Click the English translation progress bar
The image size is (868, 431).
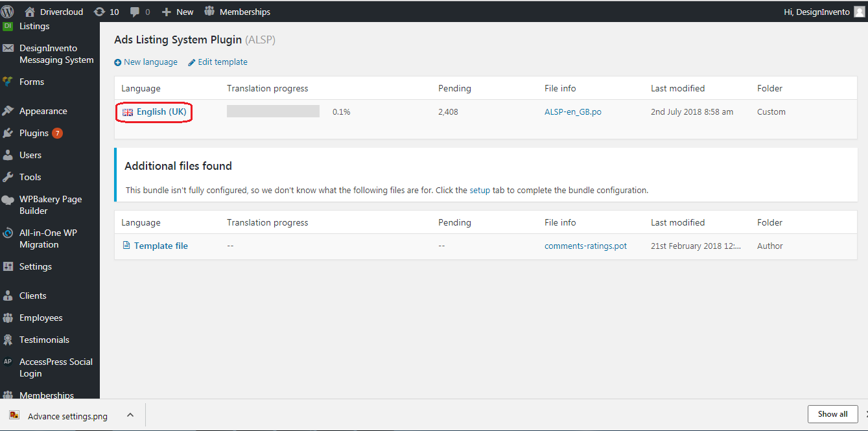pyautogui.click(x=273, y=111)
